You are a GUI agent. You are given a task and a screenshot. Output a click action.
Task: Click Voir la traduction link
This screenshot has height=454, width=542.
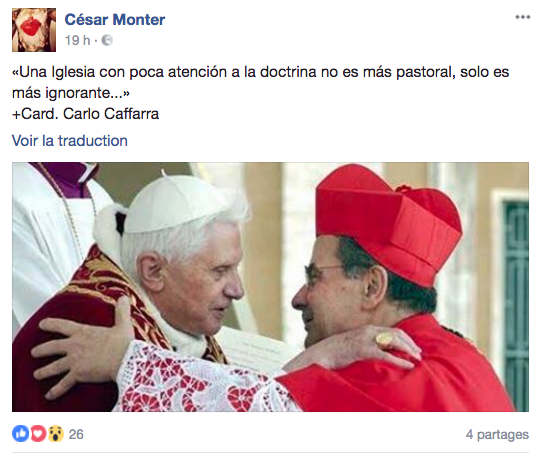(x=70, y=141)
